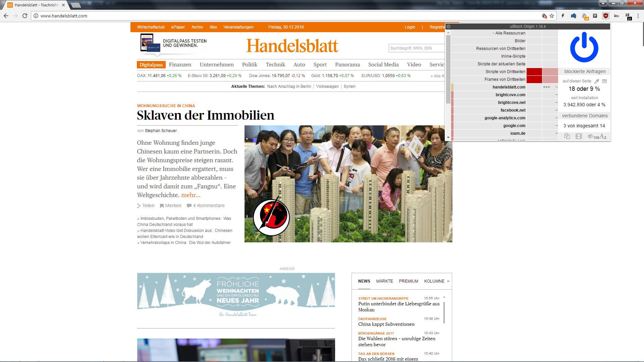Toggle popup blocking for this site

tap(567, 136)
